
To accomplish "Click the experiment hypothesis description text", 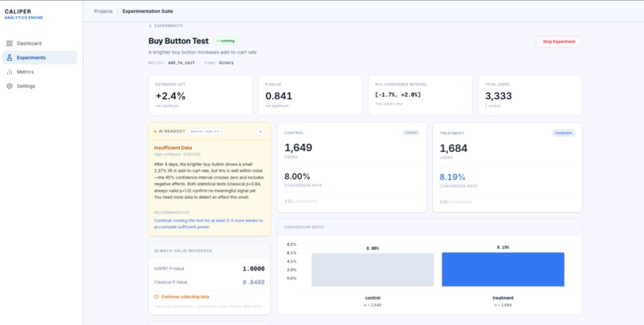I will [202, 53].
